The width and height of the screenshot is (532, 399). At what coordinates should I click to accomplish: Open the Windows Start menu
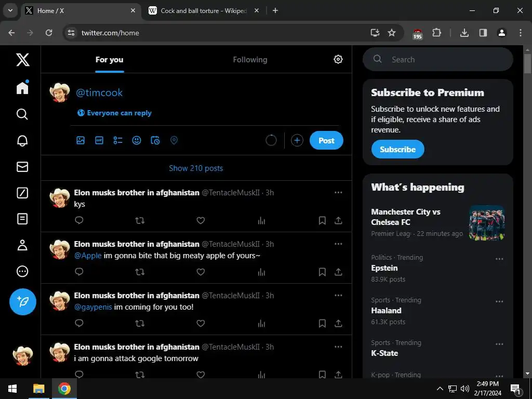click(12, 389)
